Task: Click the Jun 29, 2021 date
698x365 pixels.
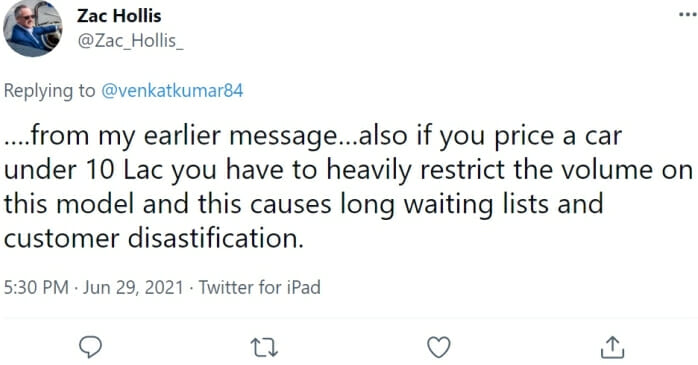Action: (133, 287)
